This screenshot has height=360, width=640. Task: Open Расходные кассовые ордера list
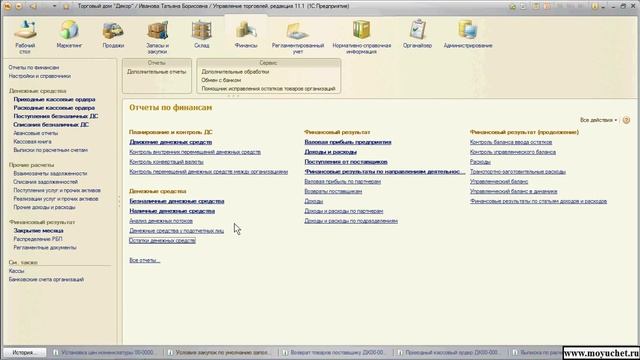(54, 108)
